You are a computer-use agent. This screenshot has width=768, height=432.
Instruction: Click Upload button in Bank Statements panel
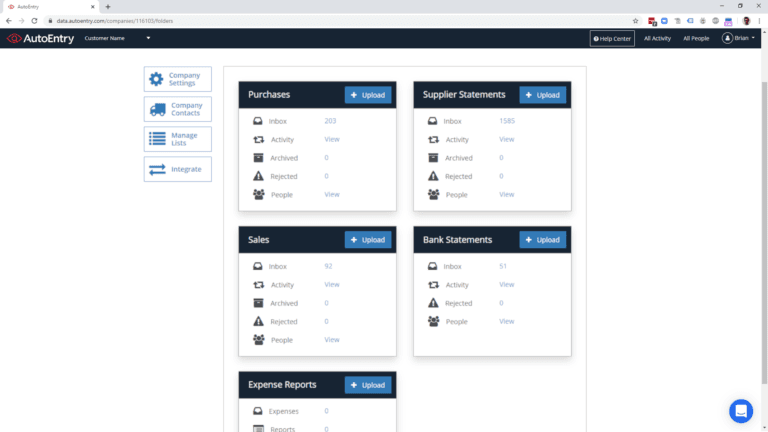click(542, 240)
